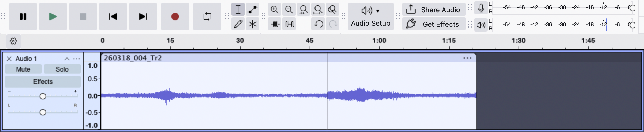The height and width of the screenshot is (132, 644).
Task: Start recording with the red Record button
Action: [175, 17]
